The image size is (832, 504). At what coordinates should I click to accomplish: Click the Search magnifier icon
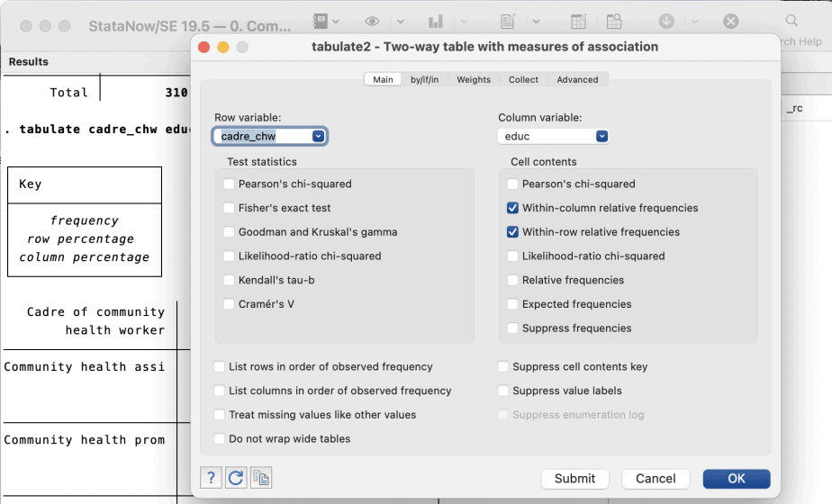coord(791,21)
